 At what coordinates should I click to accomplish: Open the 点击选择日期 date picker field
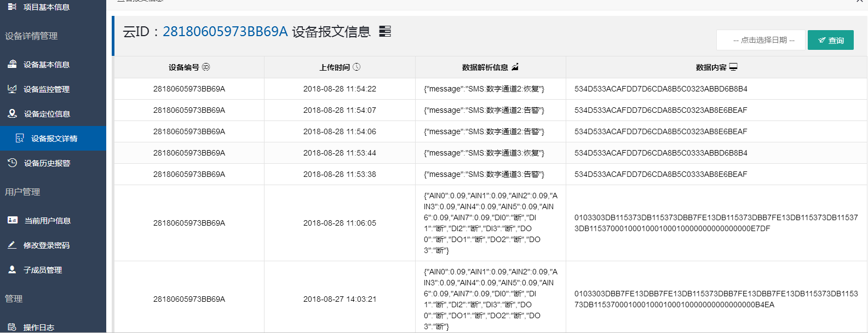point(761,40)
